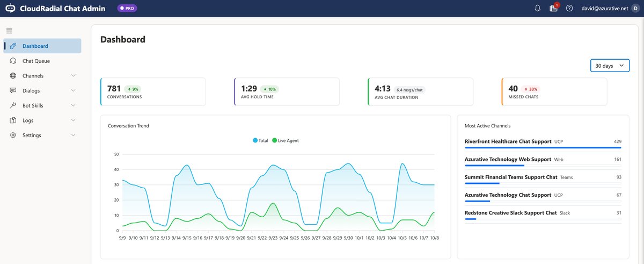
Task: Click the user avatar D icon
Action: (x=635, y=8)
